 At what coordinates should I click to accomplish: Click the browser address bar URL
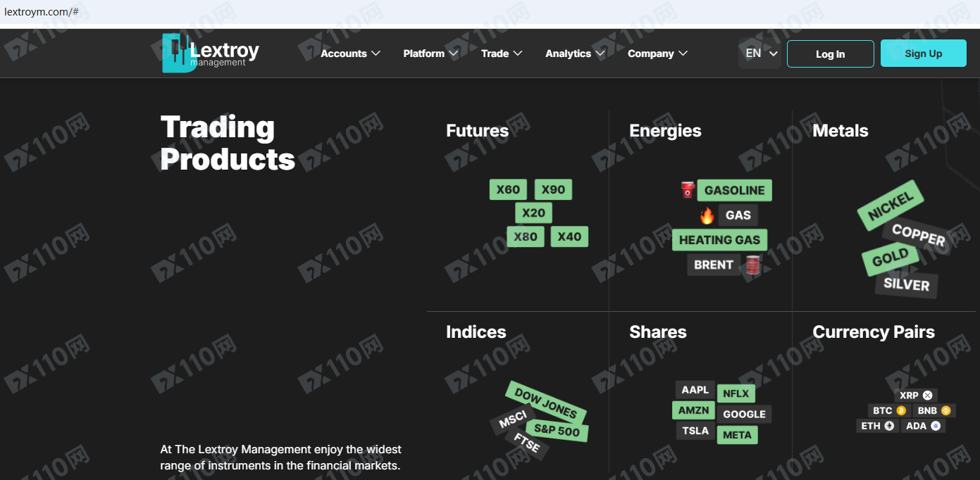pos(42,12)
